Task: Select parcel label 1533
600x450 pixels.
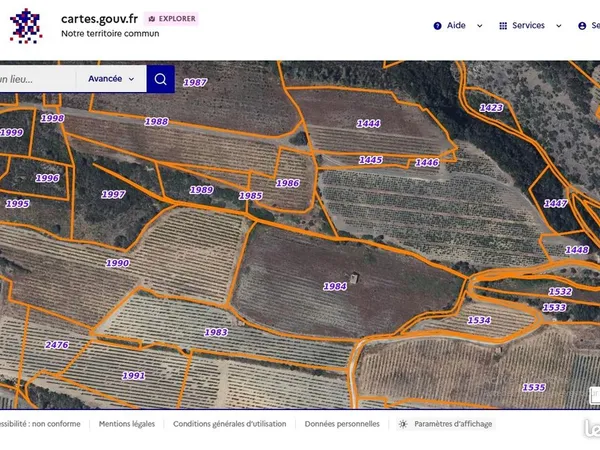Action: click(x=554, y=308)
